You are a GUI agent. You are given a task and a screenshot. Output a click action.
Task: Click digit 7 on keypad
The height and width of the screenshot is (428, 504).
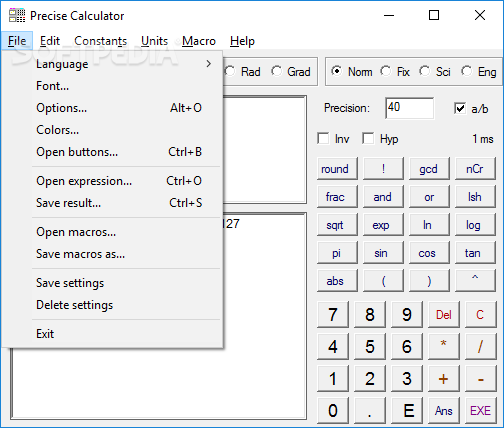coord(333,314)
